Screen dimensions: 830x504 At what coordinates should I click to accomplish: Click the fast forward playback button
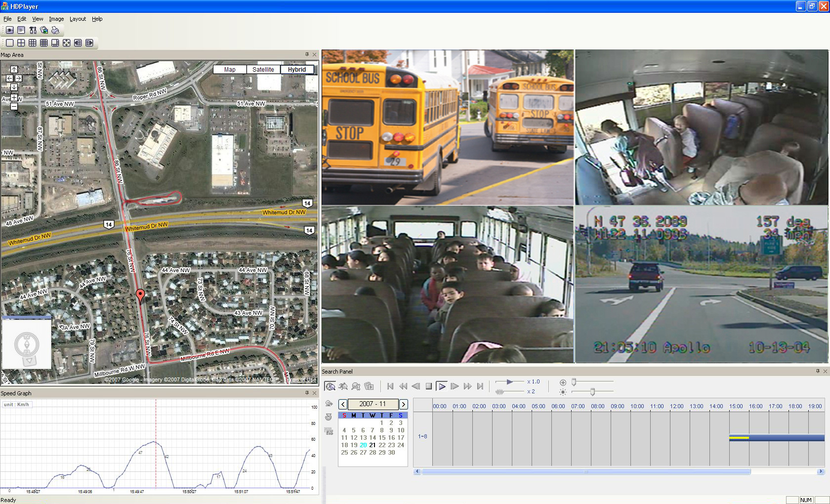(x=467, y=386)
